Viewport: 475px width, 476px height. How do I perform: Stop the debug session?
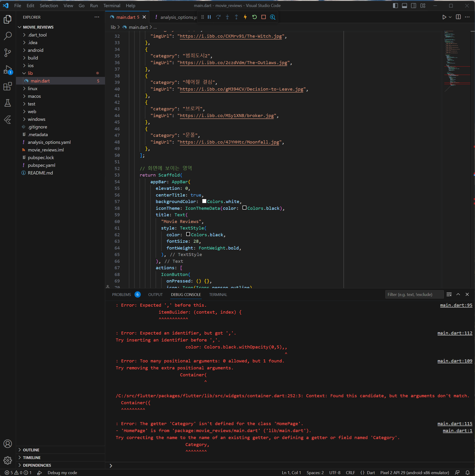[x=264, y=17]
